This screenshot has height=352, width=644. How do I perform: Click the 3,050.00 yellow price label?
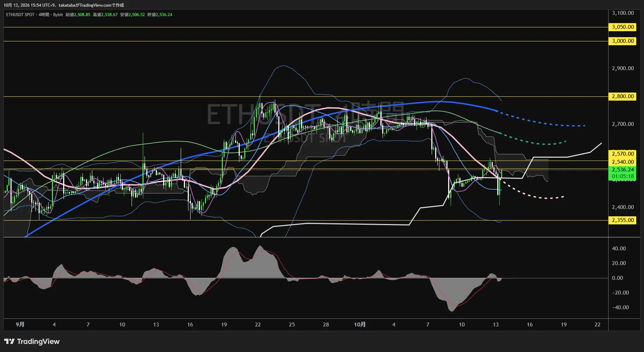point(623,27)
